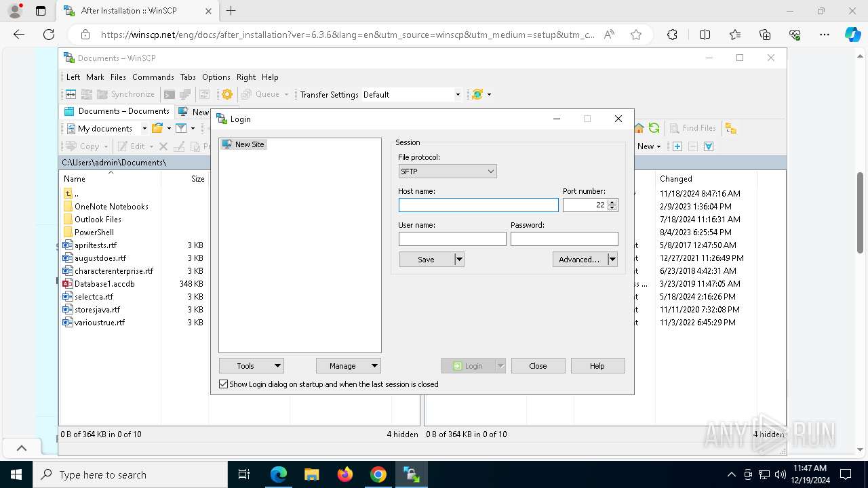The height and width of the screenshot is (488, 868).
Task: Click the Synchronize toolbar button
Action: tap(126, 94)
